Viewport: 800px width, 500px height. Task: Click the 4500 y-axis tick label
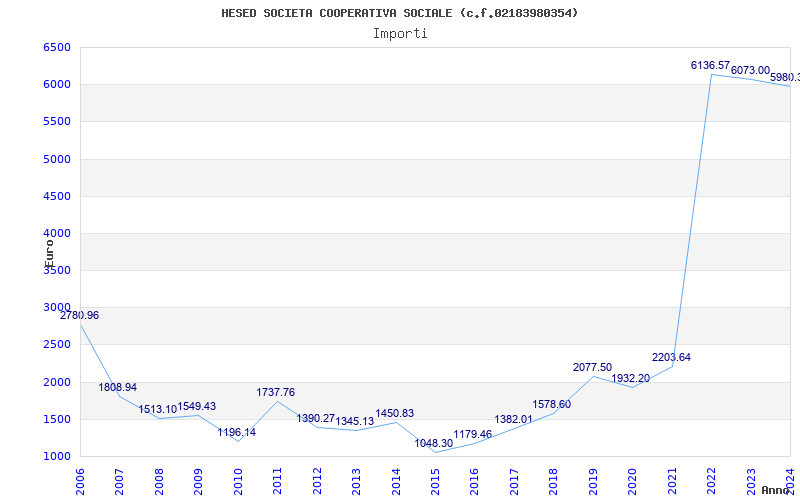pyautogui.click(x=57, y=196)
